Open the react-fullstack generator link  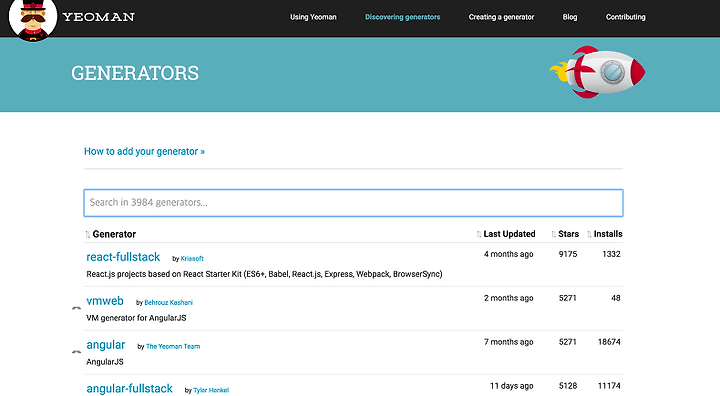[x=123, y=257]
